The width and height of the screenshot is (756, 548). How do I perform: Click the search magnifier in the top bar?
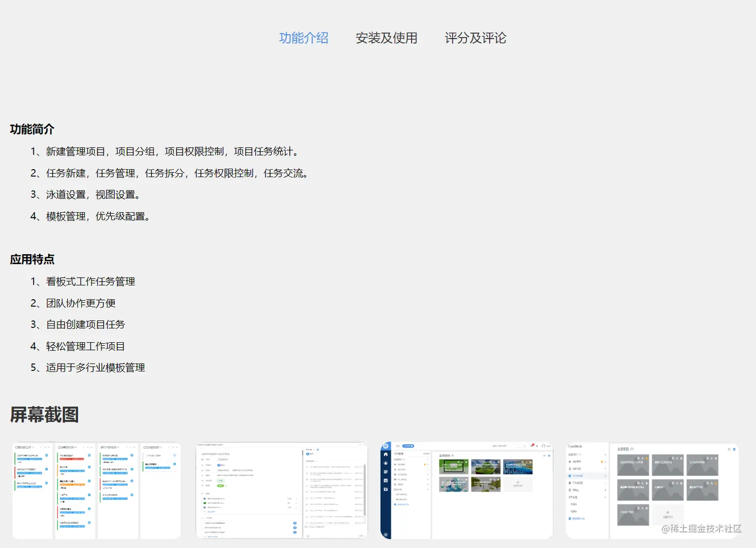(524, 446)
